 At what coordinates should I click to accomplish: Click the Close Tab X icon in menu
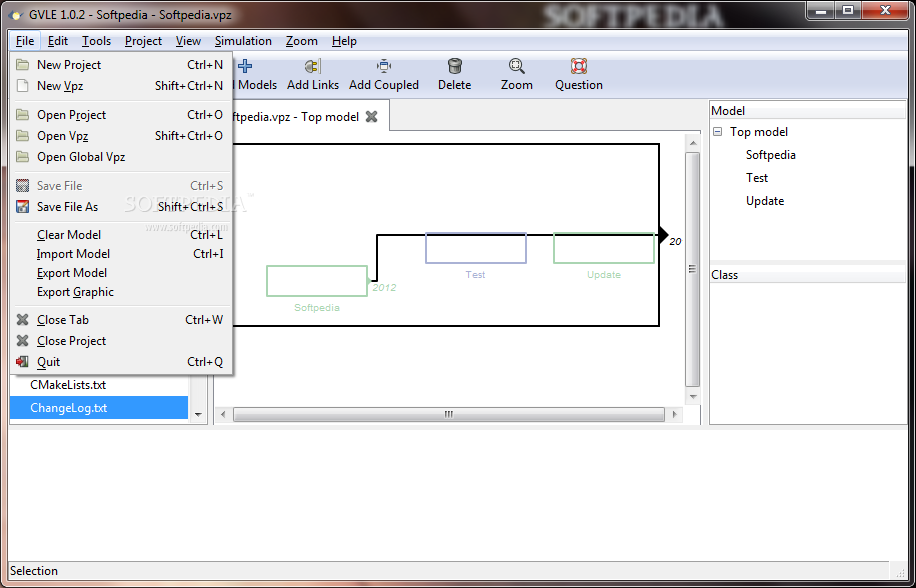click(22, 320)
